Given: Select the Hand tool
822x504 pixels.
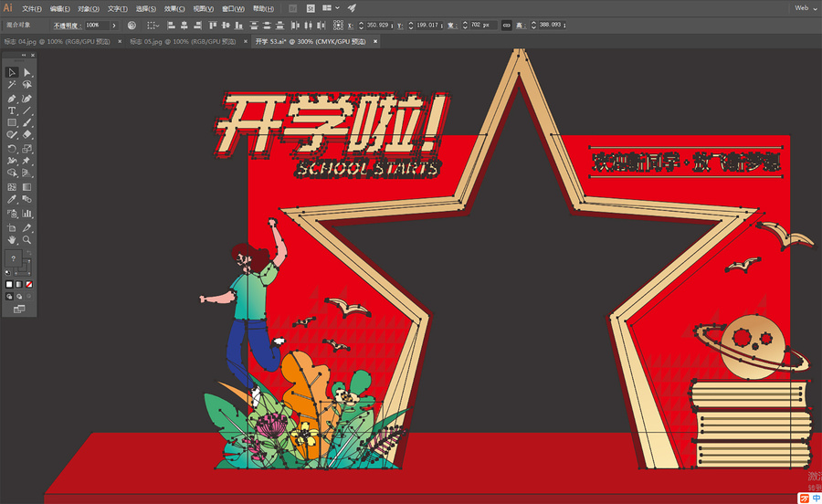Looking at the screenshot, I should [12, 240].
